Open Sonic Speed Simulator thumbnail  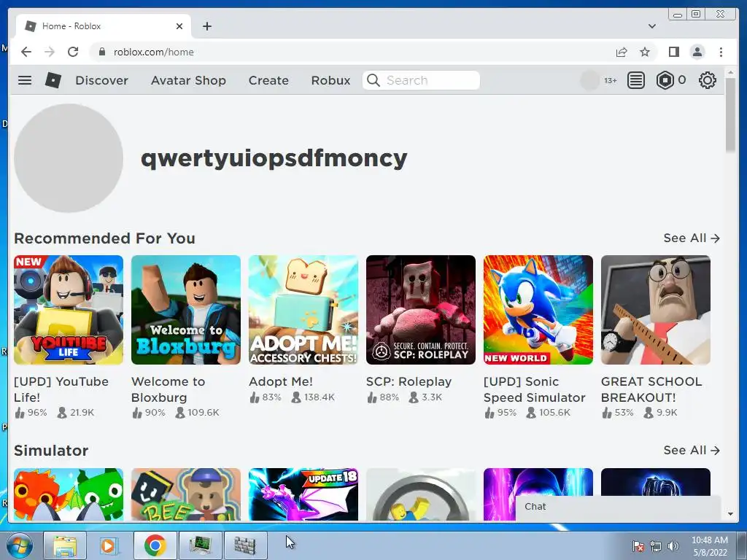(x=538, y=310)
